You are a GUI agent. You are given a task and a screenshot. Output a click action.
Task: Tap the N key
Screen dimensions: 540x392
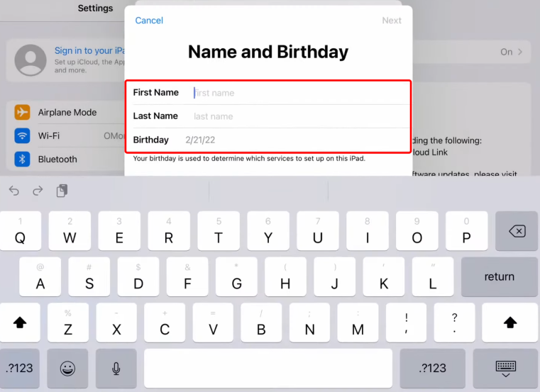(309, 323)
